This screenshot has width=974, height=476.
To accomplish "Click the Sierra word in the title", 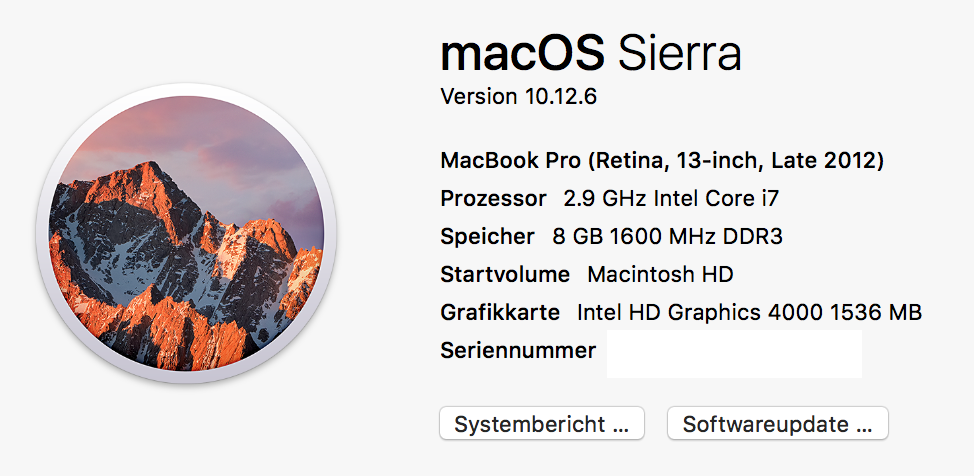I will [679, 53].
